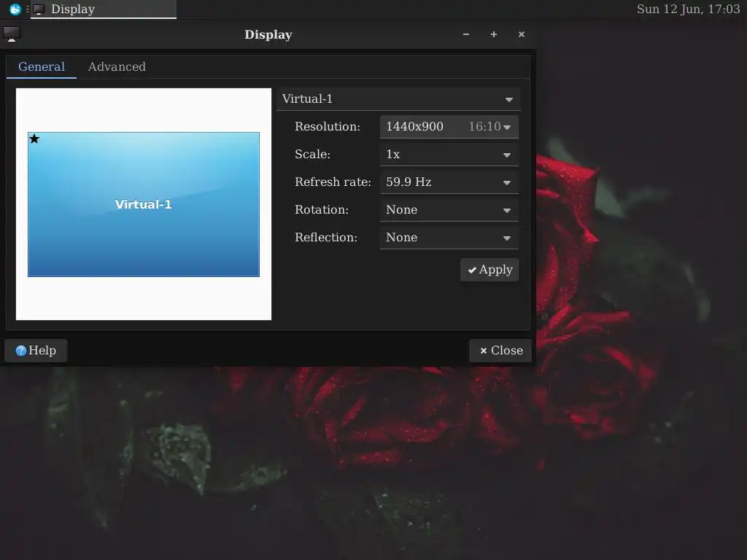
Task: Select the Virtual-1 monitor preview
Action: [144, 204]
